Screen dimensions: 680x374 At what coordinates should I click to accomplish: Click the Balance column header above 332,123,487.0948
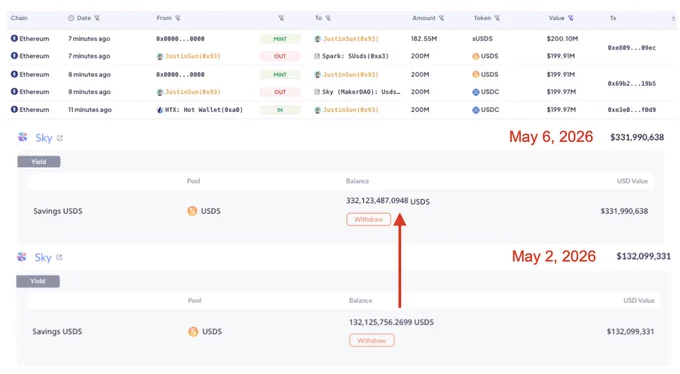coord(357,181)
